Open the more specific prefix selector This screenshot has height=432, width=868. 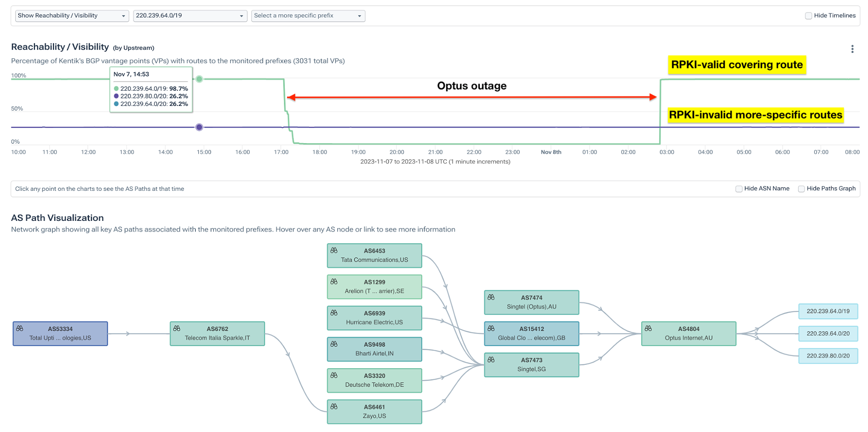click(308, 16)
